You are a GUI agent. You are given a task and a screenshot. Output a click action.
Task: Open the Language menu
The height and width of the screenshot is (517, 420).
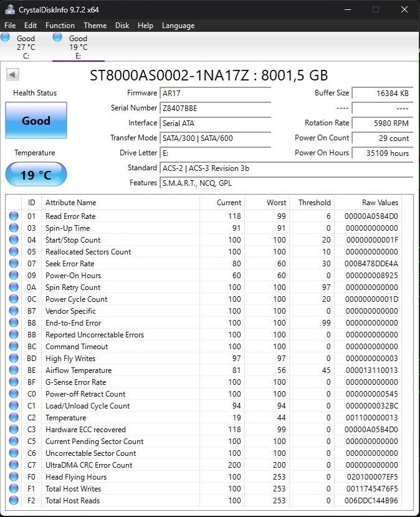[x=178, y=26]
